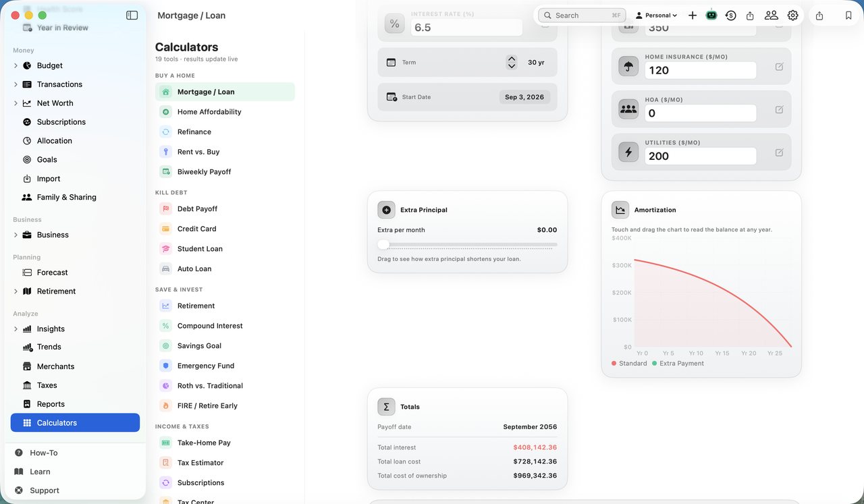The height and width of the screenshot is (504, 864).
Task: Open Forecast in the sidebar
Action: coord(75,273)
